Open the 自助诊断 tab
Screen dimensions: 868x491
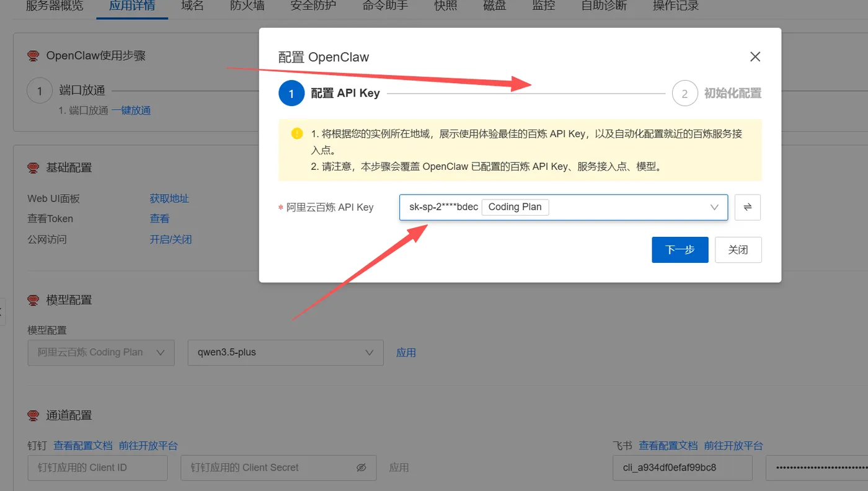604,6
